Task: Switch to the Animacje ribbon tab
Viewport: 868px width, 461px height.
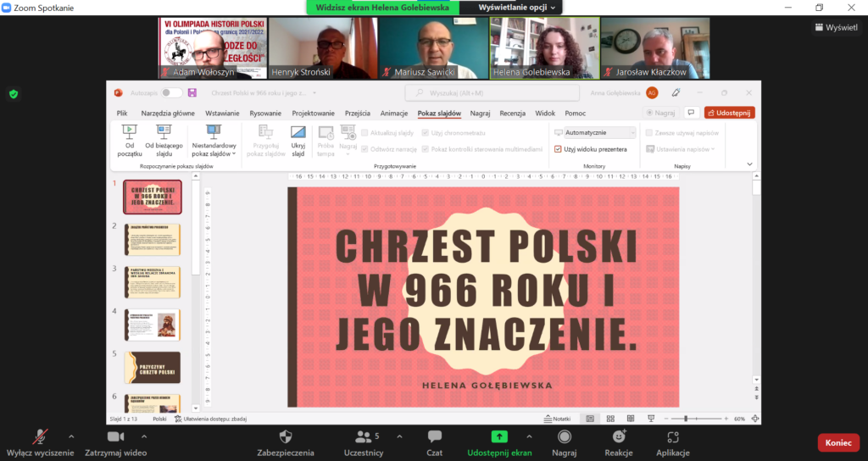Action: point(394,113)
